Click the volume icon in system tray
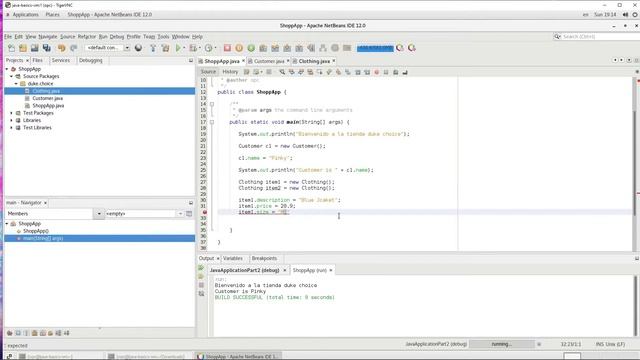The height and width of the screenshot is (360, 640). click(x=625, y=15)
